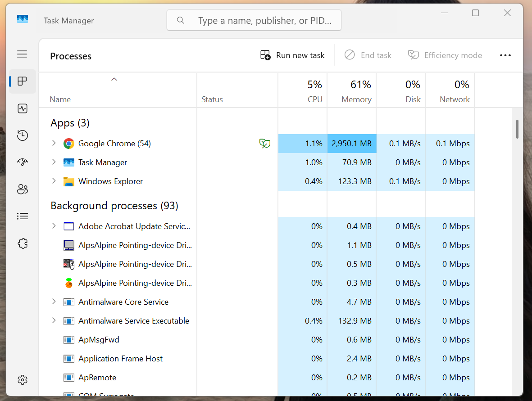Sort by the CPU column header
The image size is (532, 401).
pos(302,90)
